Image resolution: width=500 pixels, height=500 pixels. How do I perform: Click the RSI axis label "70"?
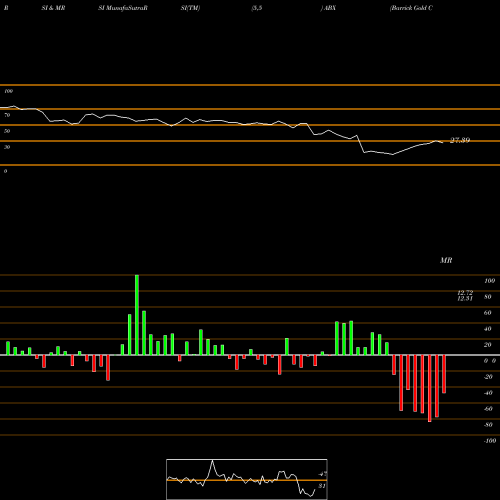(x=7, y=115)
